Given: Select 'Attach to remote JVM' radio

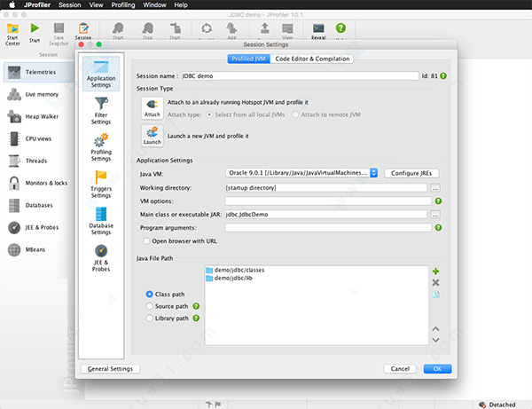Looking at the screenshot, I should [295, 114].
